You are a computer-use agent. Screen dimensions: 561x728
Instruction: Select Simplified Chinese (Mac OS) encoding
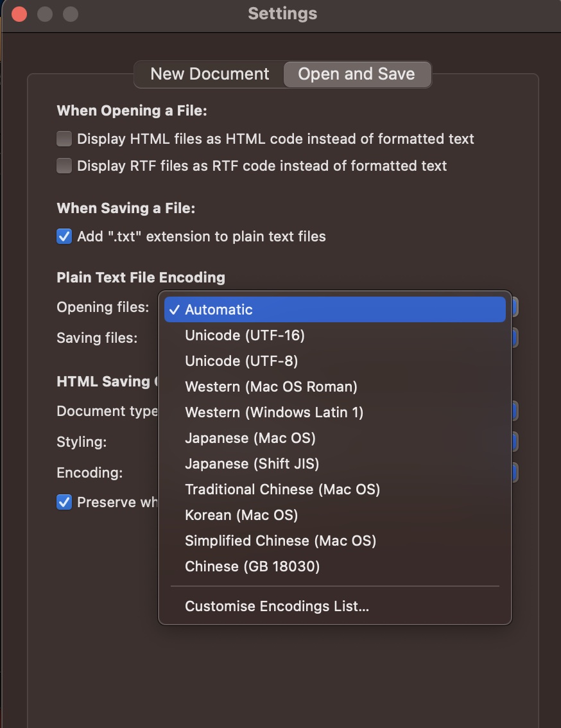pyautogui.click(x=281, y=541)
